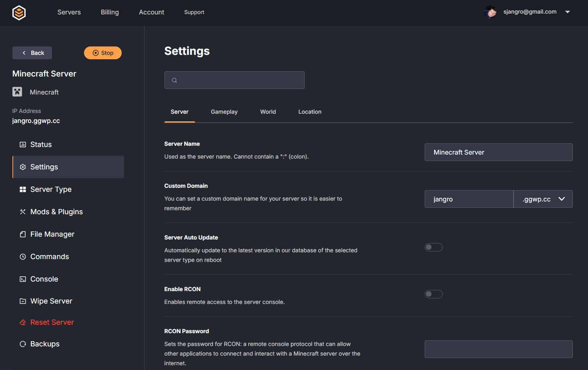Screen dimensions: 588x370
Task: Select the Server Type sidebar icon
Action: (23, 189)
